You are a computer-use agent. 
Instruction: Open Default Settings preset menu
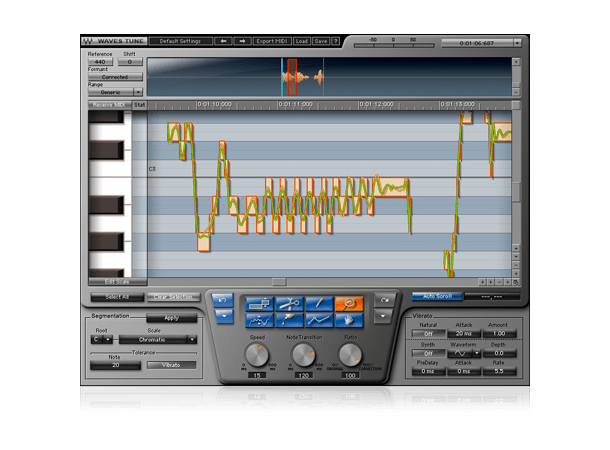pos(181,41)
